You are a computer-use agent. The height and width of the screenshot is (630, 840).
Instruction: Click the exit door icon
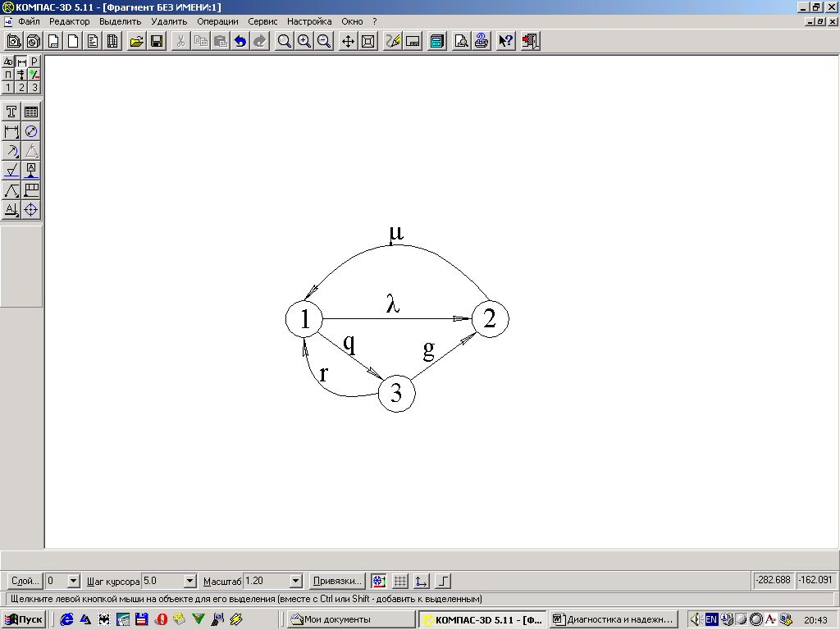coord(531,41)
